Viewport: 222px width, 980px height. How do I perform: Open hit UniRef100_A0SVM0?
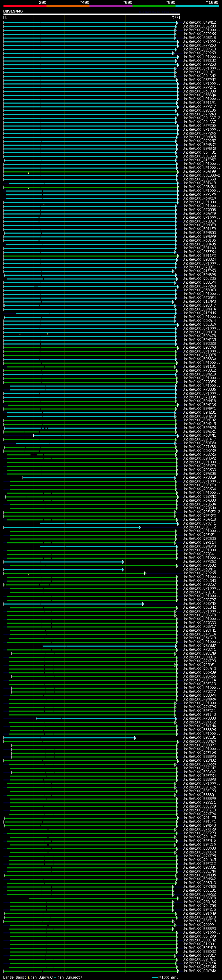199,604
